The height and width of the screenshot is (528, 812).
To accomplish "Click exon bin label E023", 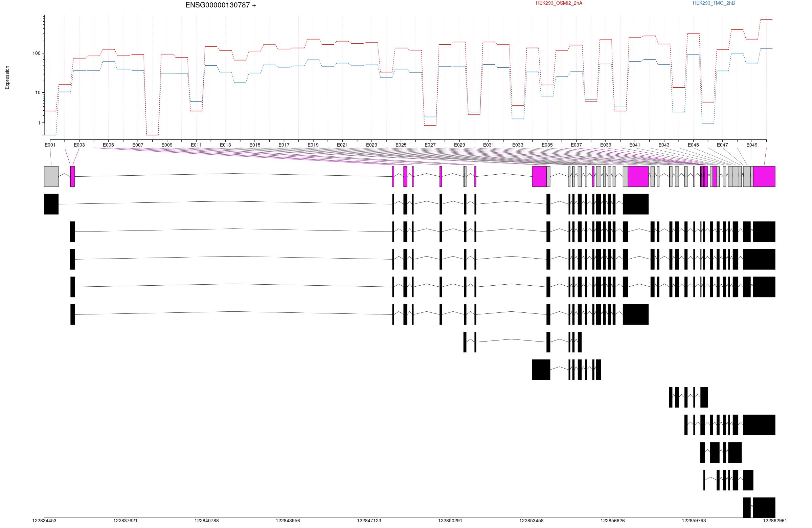I will pyautogui.click(x=371, y=145).
